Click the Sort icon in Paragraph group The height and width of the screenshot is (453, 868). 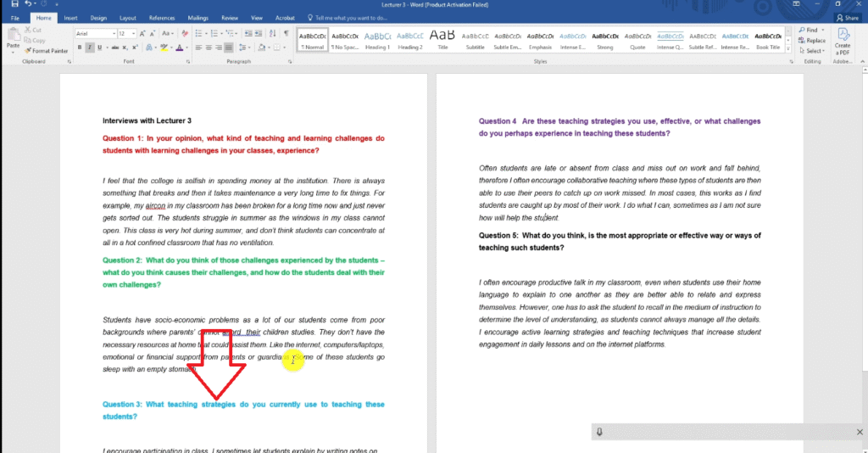(x=272, y=33)
